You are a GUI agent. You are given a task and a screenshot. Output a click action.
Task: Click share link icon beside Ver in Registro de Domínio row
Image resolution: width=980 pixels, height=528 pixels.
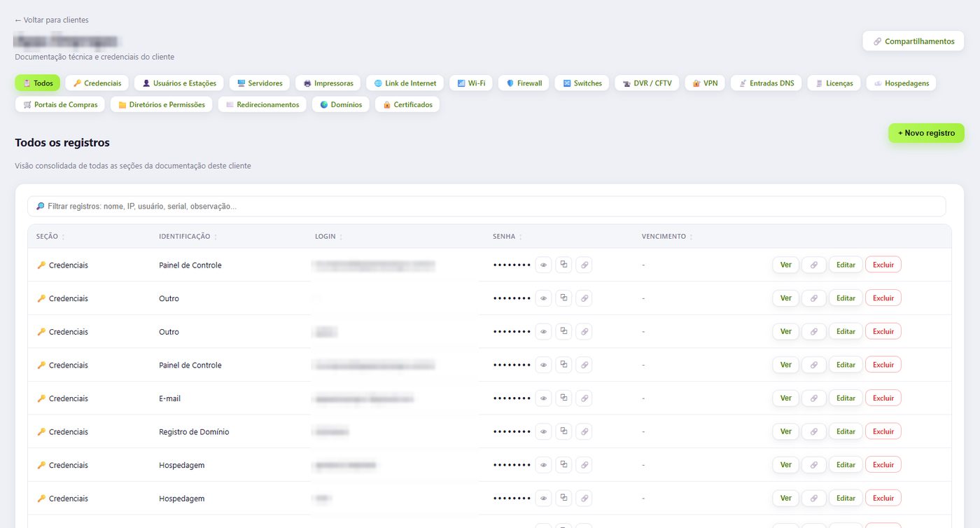pyautogui.click(x=813, y=431)
